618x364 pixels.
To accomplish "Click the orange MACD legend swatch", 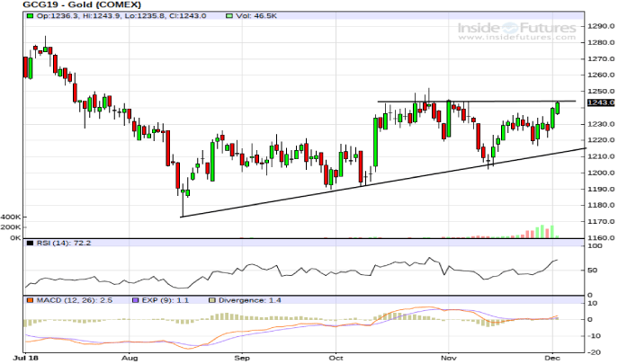I will point(29,298).
